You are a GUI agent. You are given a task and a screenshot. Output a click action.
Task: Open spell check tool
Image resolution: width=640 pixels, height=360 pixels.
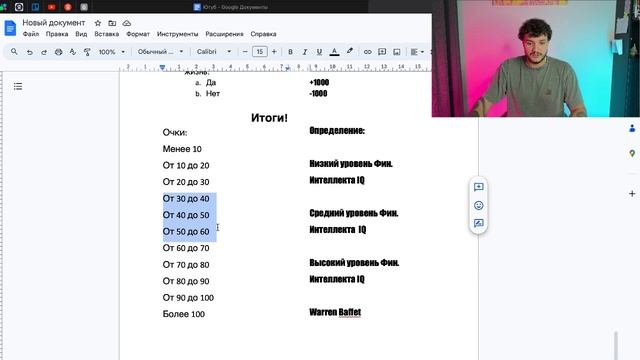tap(73, 52)
